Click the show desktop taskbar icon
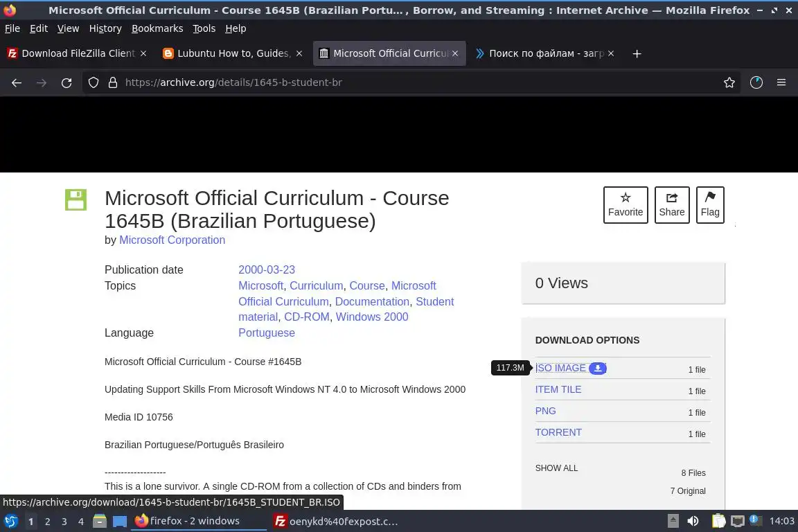Viewport: 798px width, 532px height. click(120, 522)
